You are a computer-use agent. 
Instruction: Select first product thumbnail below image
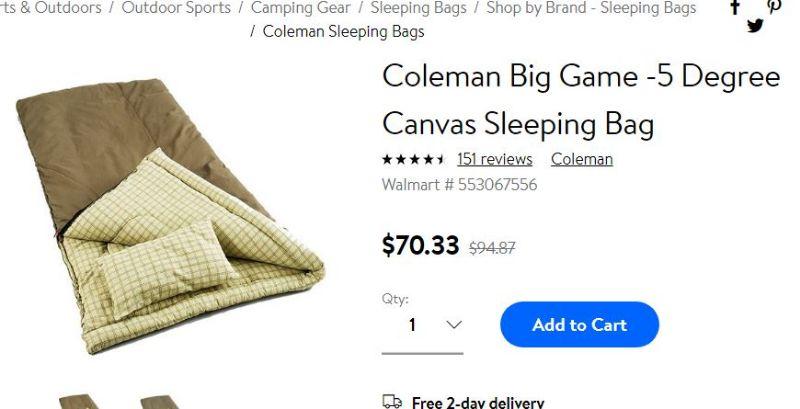click(x=77, y=402)
